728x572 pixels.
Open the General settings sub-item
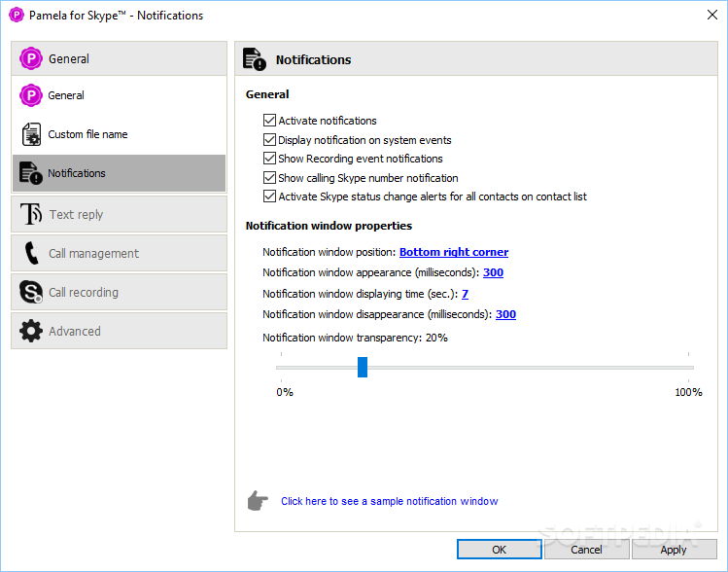[x=120, y=95]
